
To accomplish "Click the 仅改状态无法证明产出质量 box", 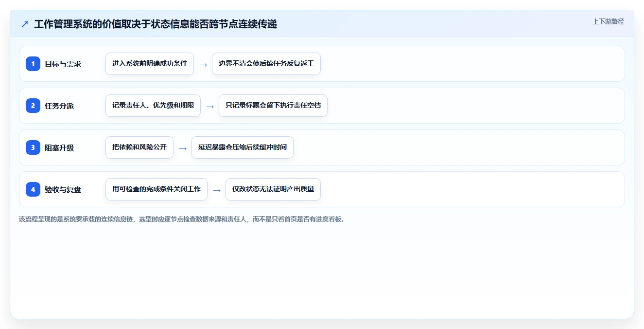I will (x=273, y=189).
